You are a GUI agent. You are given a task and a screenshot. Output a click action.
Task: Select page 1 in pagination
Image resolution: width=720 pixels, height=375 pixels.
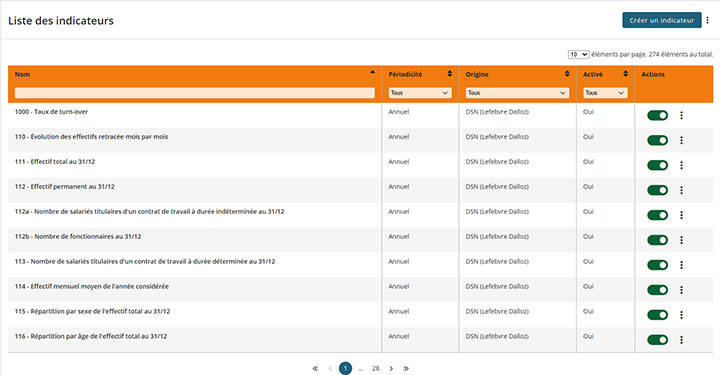(x=345, y=368)
